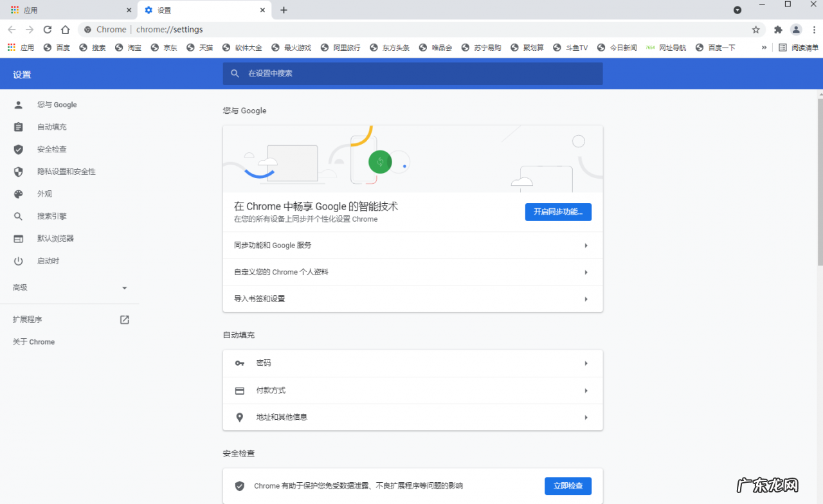The image size is (823, 504).
Task: Click the 立即检查 button
Action: pyautogui.click(x=568, y=486)
